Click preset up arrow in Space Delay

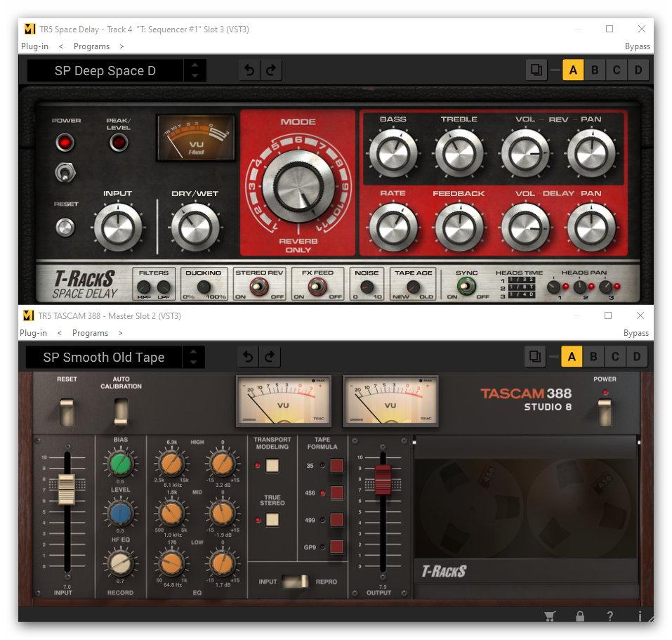click(195, 65)
